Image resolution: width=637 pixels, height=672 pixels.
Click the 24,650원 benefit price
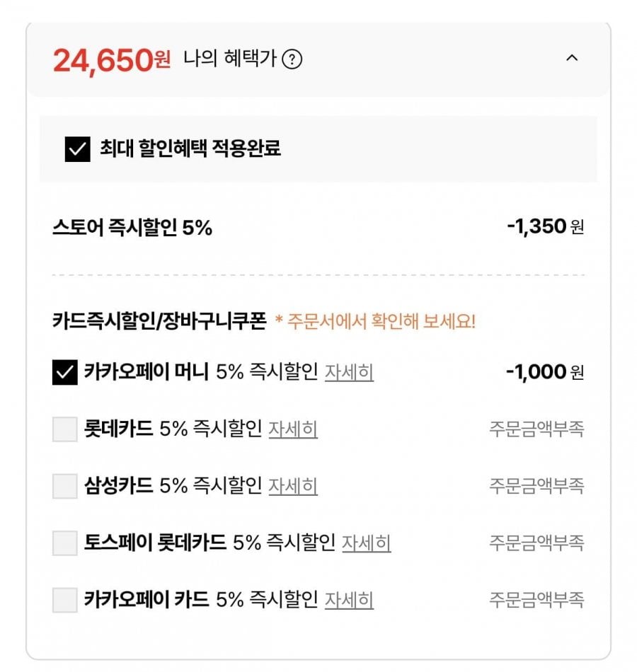tap(112, 61)
